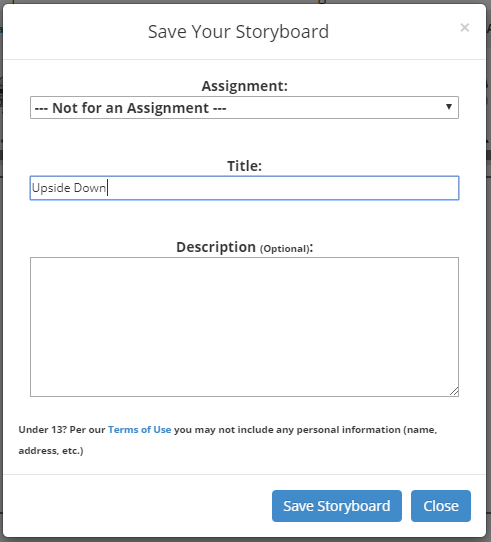Viewport: 491px width, 542px height.
Task: Click the 'Assignment:' label
Action: click(x=244, y=86)
